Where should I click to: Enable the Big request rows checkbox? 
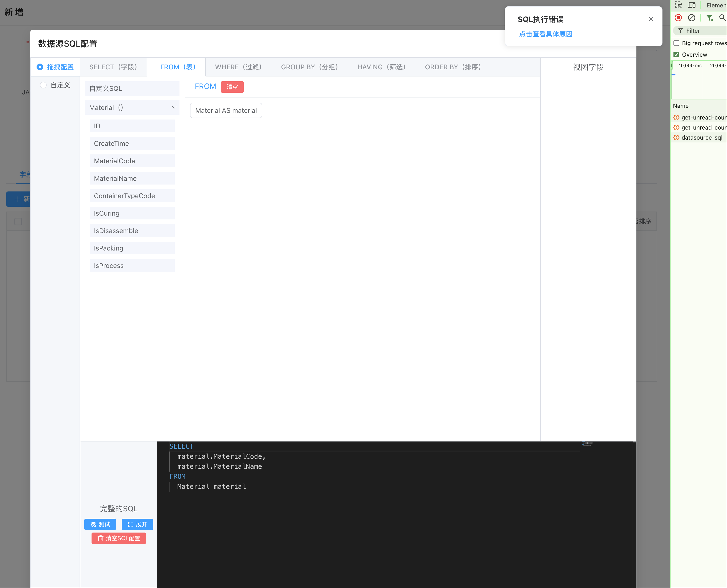pos(676,43)
